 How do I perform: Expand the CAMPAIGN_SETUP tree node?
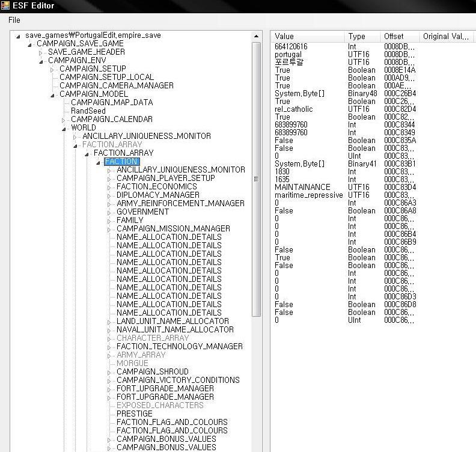52,69
